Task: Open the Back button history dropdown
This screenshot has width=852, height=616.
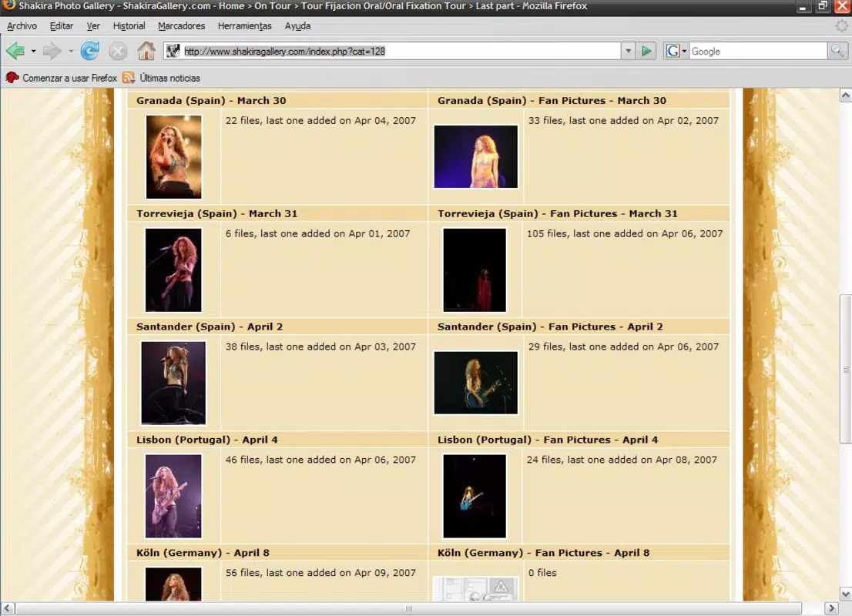Action: point(33,51)
